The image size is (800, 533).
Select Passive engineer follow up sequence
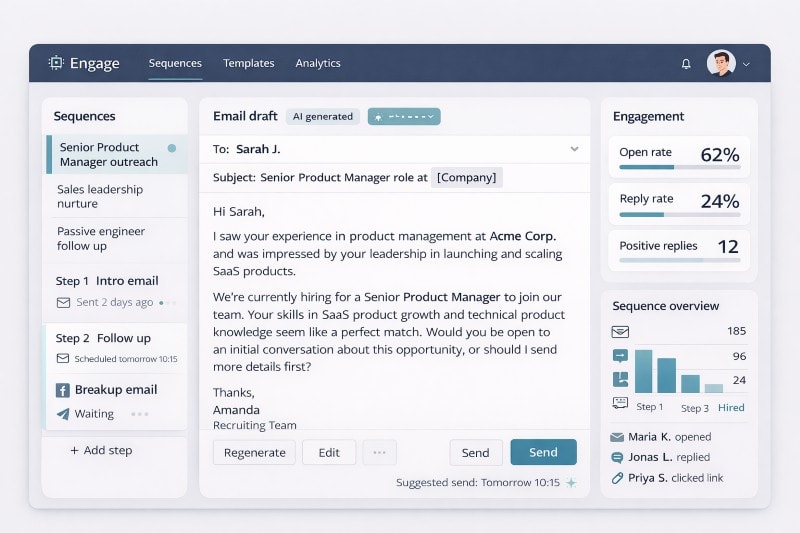tap(117, 239)
